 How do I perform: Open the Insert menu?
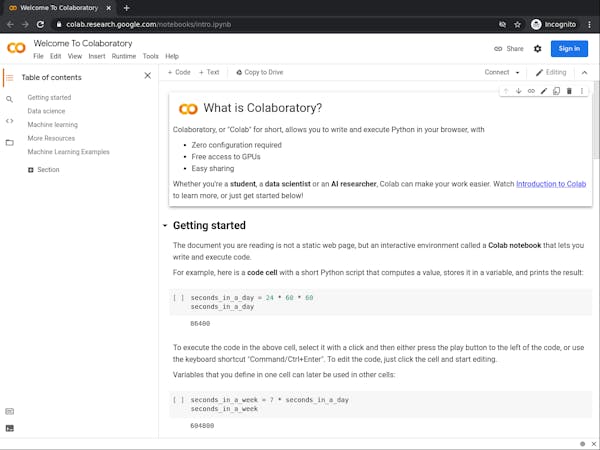pos(97,56)
